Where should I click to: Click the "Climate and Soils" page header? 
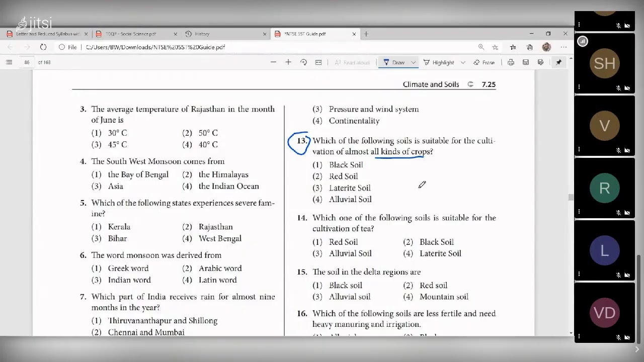point(431,84)
